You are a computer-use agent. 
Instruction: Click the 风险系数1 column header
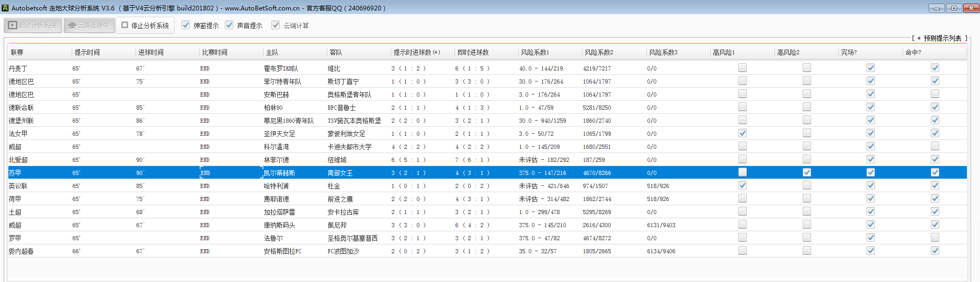534,52
